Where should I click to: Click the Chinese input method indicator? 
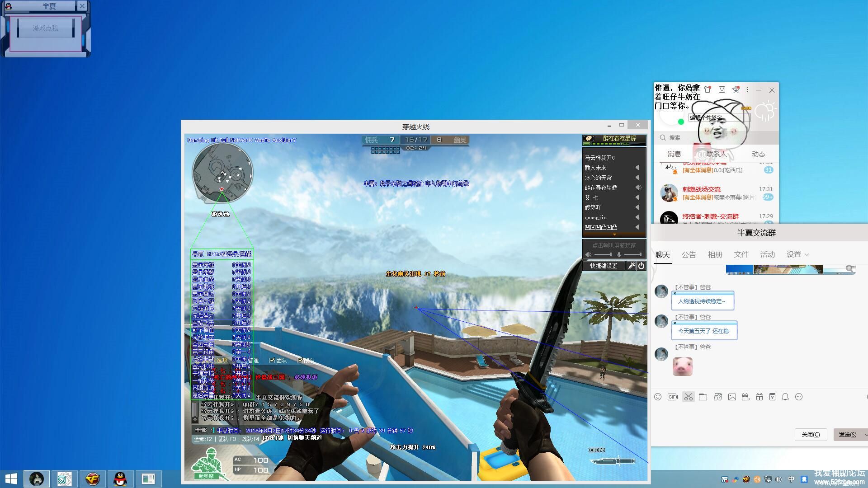click(791, 479)
